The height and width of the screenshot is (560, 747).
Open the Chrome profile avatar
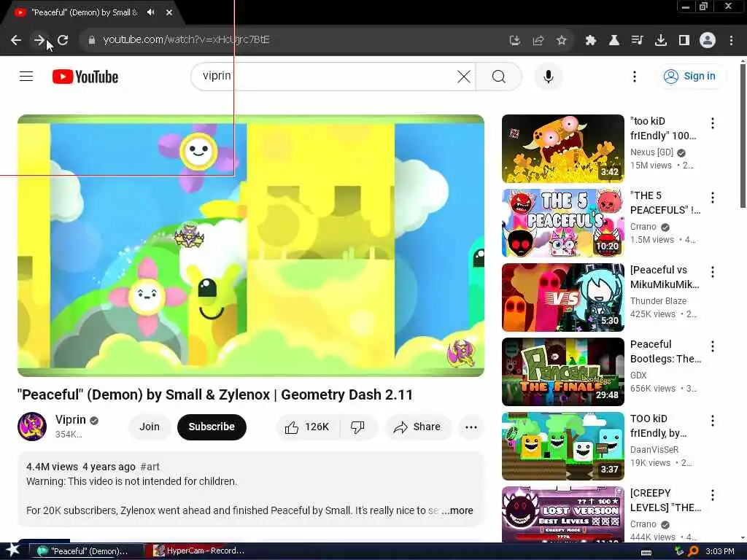pos(708,41)
